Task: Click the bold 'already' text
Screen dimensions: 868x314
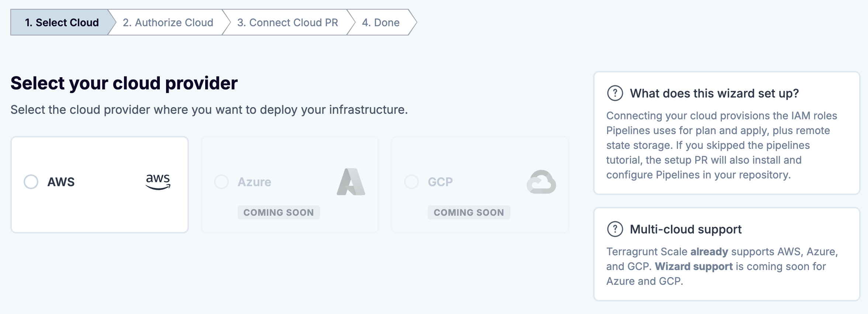Action: click(x=709, y=252)
